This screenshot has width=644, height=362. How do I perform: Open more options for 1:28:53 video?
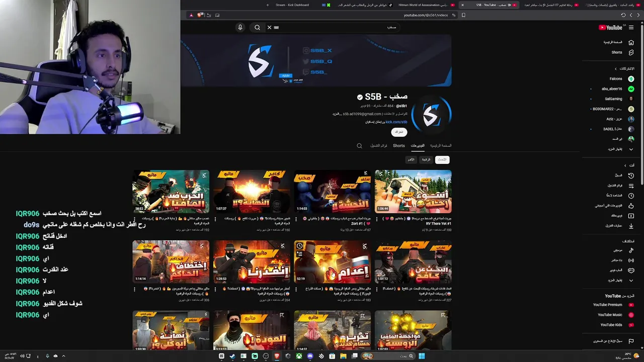click(x=215, y=289)
